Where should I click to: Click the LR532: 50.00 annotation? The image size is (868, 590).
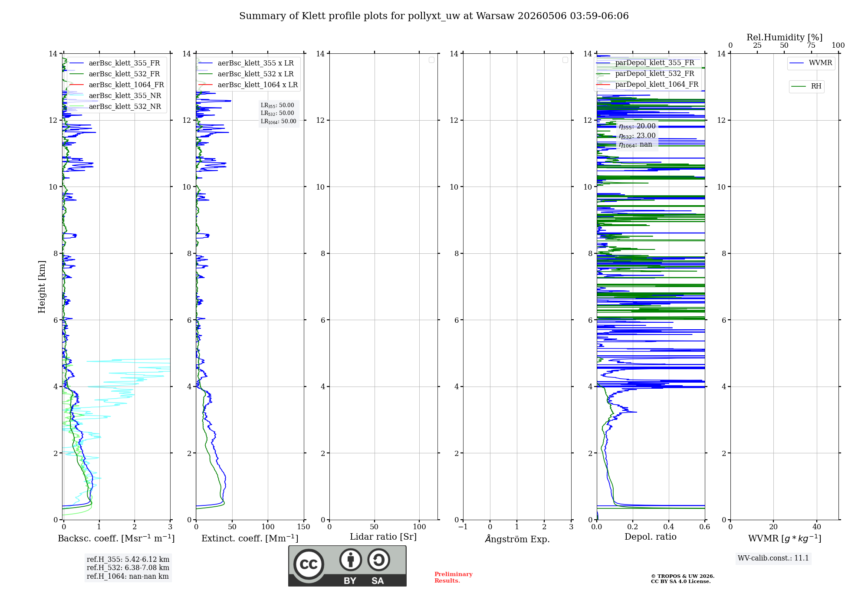click(x=277, y=113)
